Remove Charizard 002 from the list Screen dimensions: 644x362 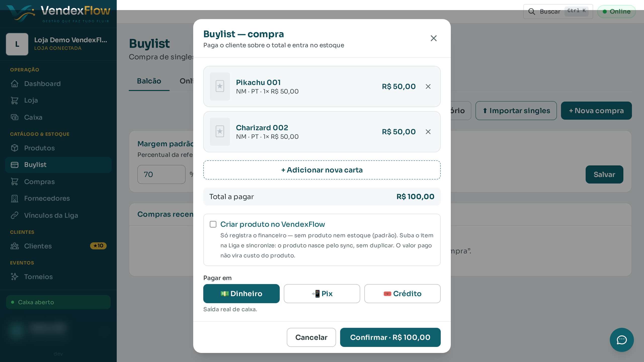coord(428,132)
